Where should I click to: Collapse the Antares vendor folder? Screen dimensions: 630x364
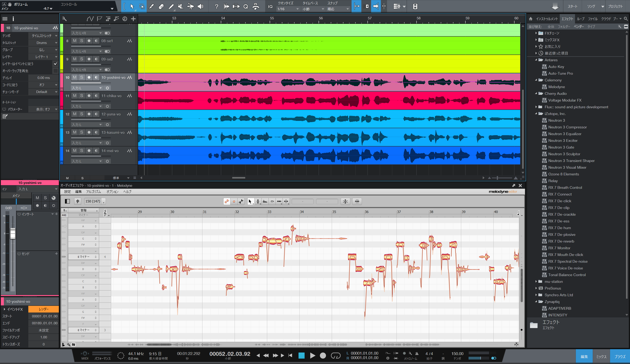pyautogui.click(x=536, y=60)
